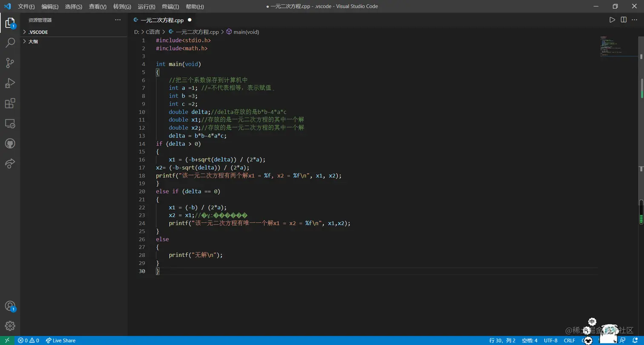Change file encoding via UTF-8
644x345 pixels.
coord(550,340)
